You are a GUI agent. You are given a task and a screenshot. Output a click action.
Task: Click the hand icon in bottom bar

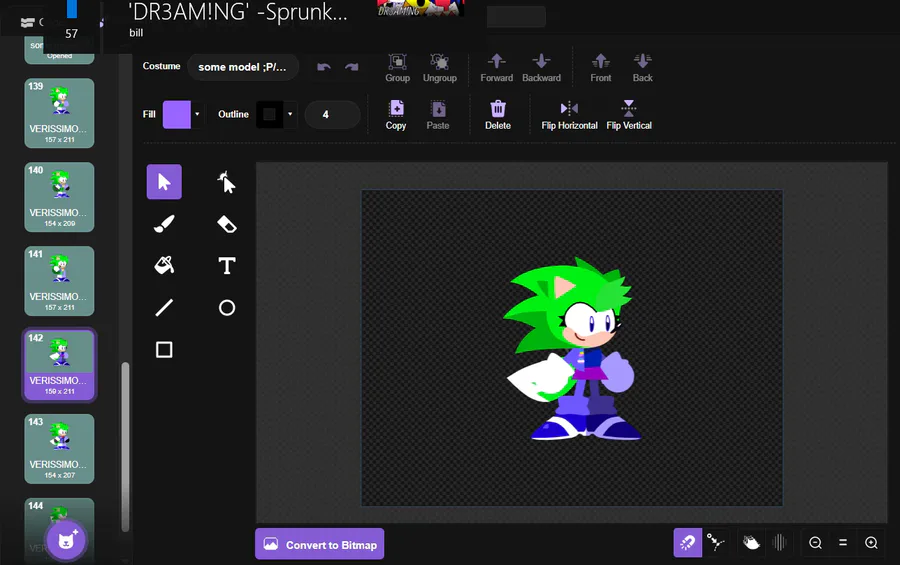(751, 543)
